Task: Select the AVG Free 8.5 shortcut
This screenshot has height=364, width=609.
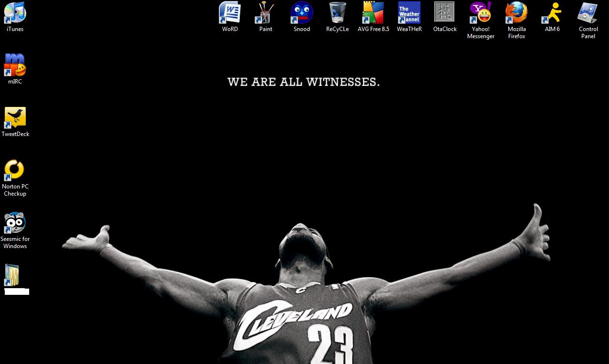Action: click(x=373, y=13)
